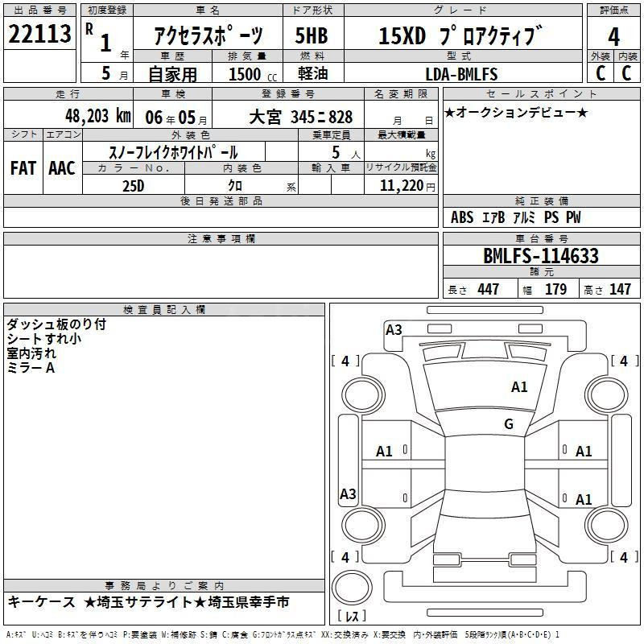Click the length value 447

click(489, 289)
